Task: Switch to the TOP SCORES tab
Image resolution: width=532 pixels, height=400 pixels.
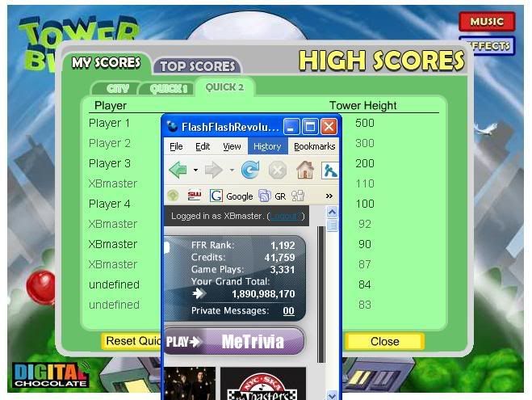Action: [197, 66]
